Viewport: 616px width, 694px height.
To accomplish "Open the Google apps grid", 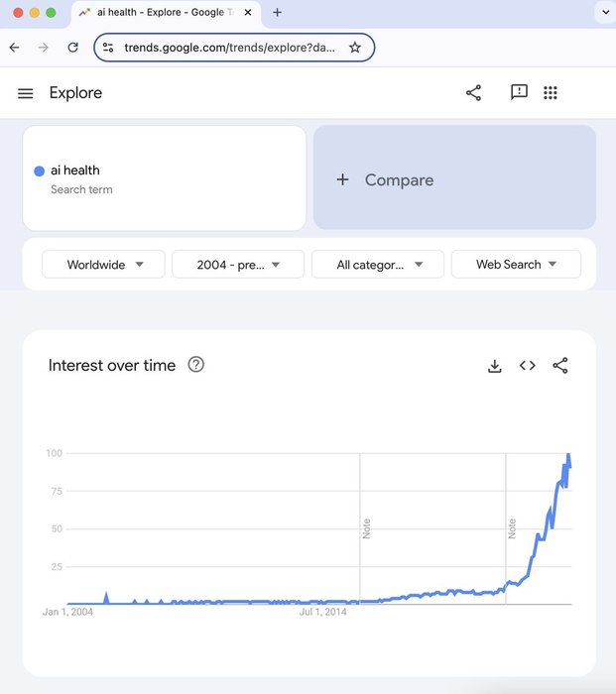I will pos(551,93).
